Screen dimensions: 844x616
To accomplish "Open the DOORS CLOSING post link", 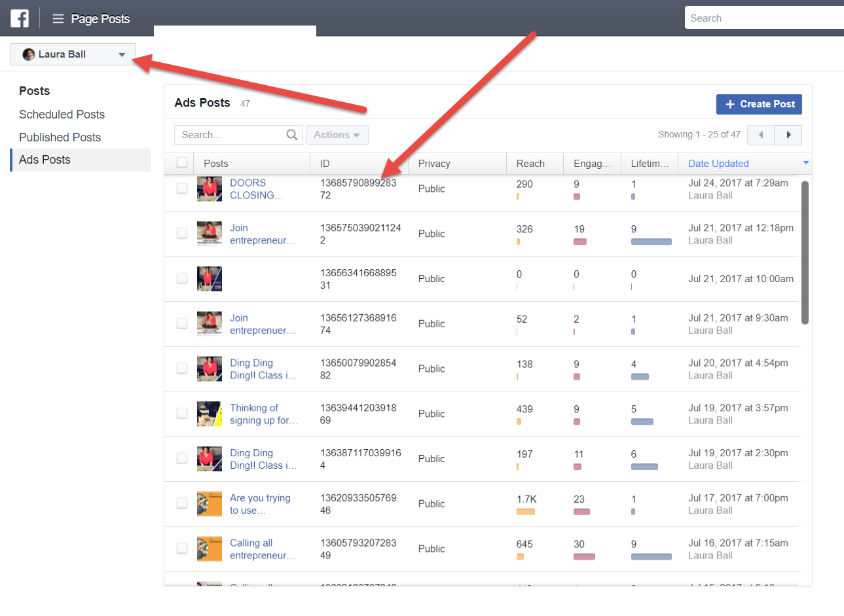I will click(x=257, y=189).
